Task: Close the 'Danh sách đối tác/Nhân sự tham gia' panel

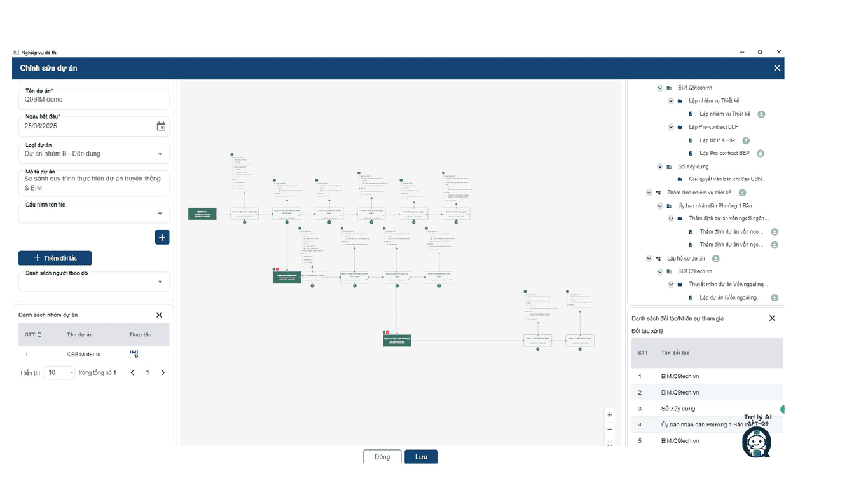Action: click(x=772, y=318)
